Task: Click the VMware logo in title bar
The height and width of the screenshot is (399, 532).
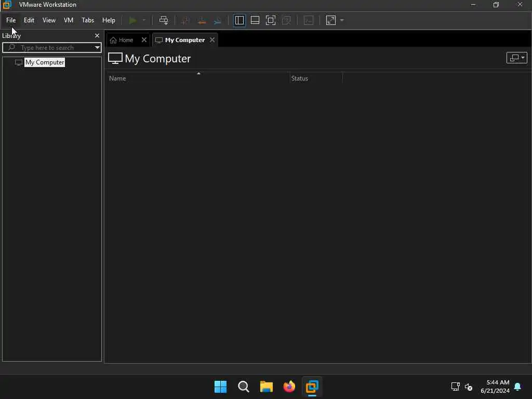Action: pos(7,5)
